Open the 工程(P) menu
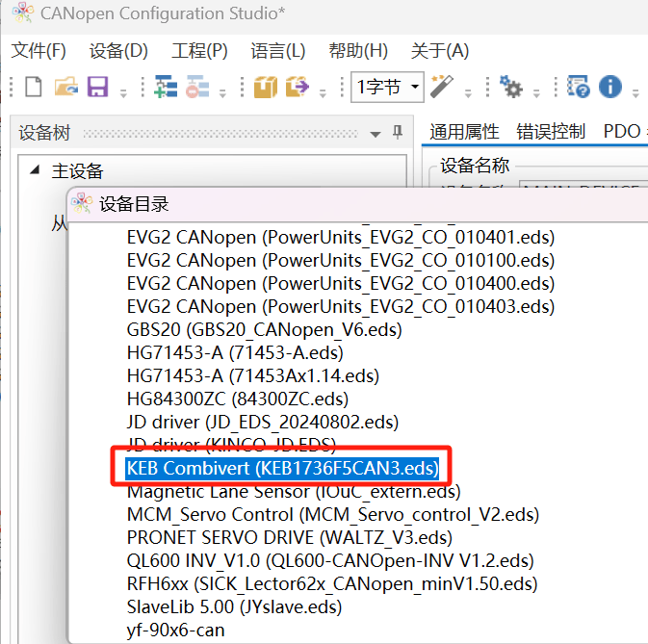648x644 pixels. [199, 51]
